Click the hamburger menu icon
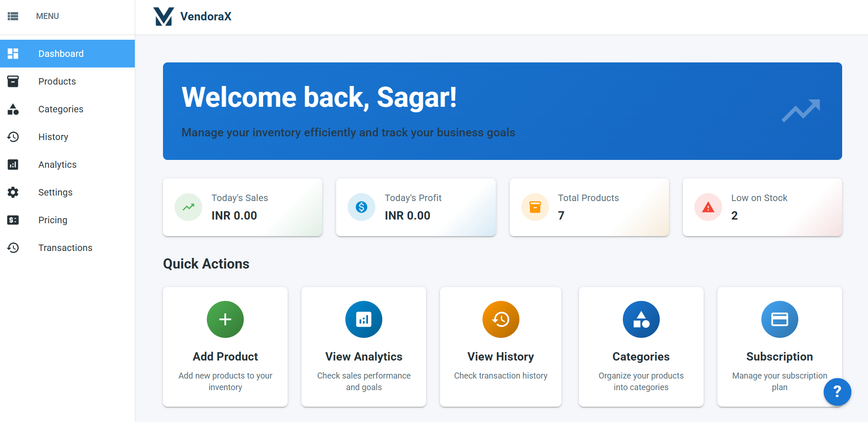 tap(13, 16)
